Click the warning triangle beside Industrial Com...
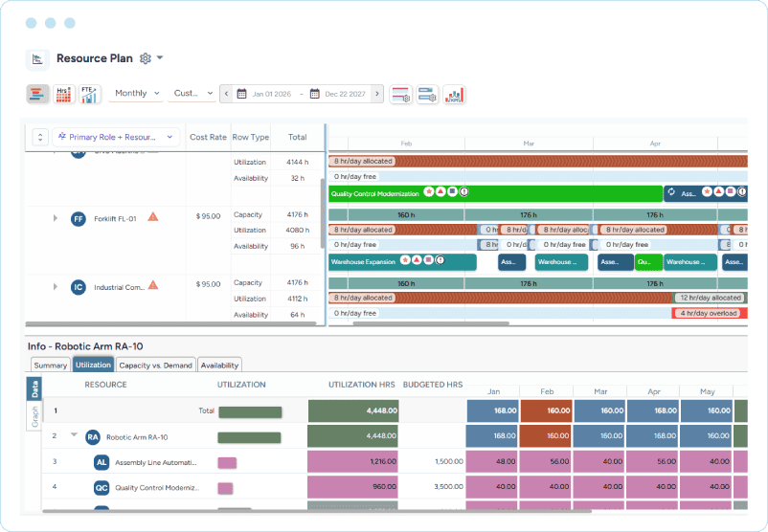 coord(153,285)
